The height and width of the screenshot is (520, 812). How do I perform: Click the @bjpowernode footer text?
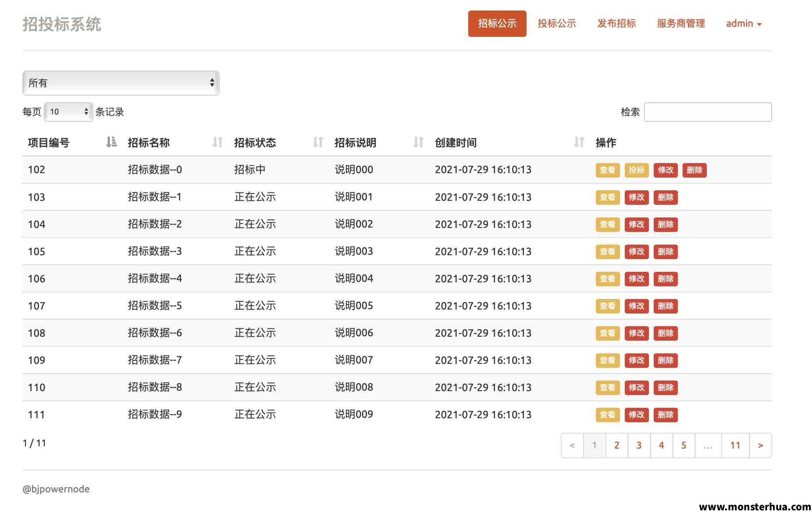tap(56, 489)
